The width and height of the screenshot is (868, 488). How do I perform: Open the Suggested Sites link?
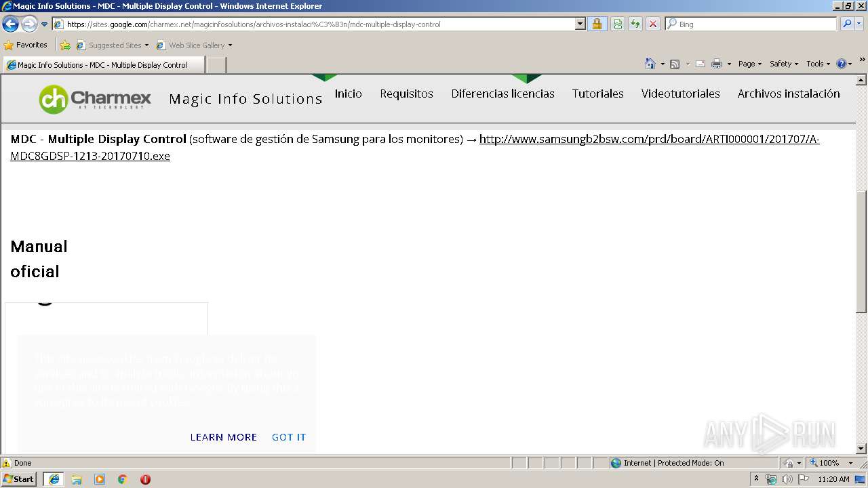click(112, 45)
